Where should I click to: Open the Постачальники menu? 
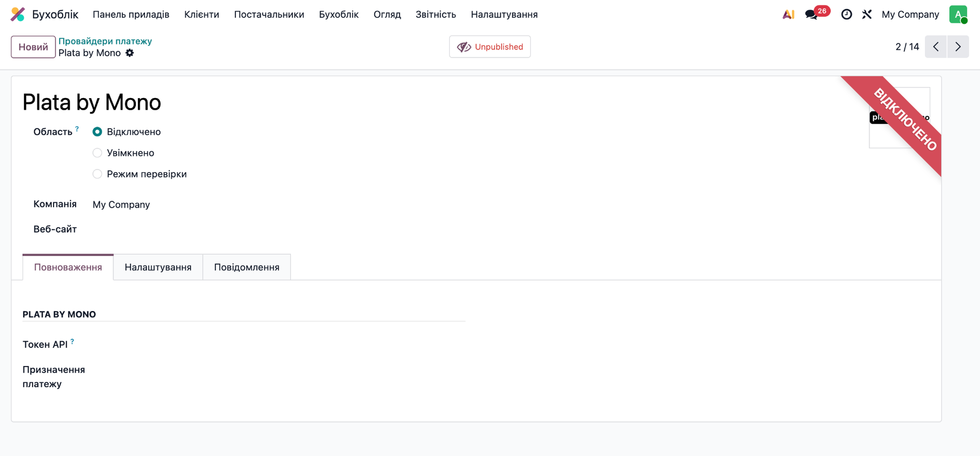(x=269, y=14)
